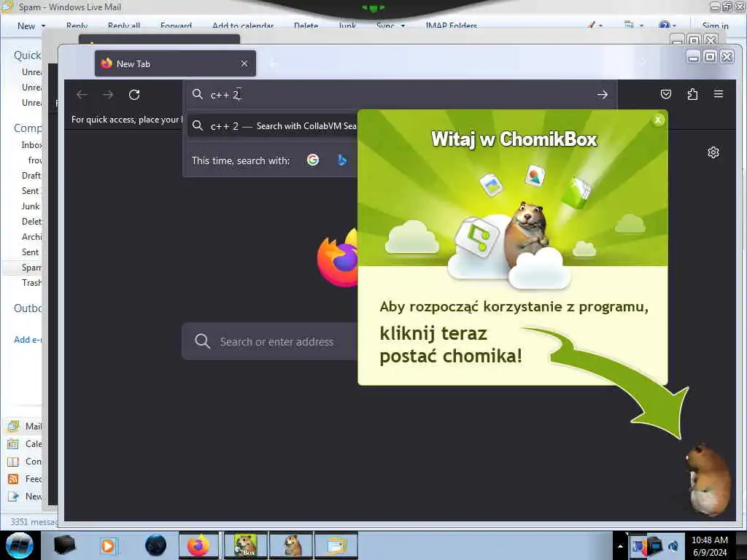
Task: Click Outbox heading in Live Mail
Action: pos(28,308)
